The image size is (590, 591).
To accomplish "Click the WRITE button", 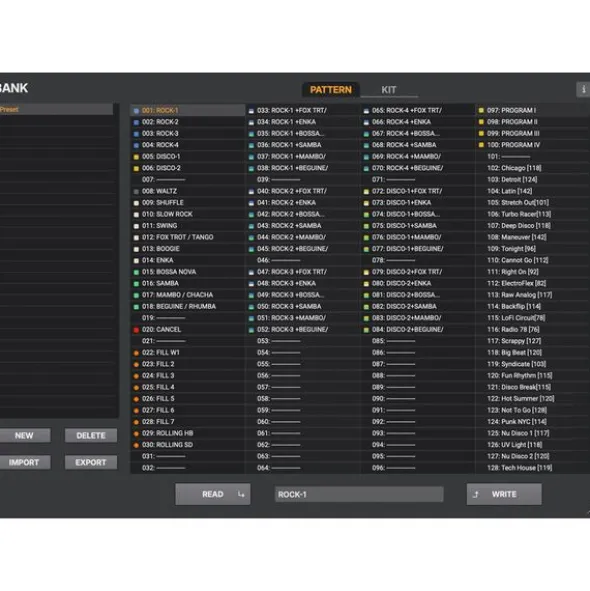I will point(504,494).
